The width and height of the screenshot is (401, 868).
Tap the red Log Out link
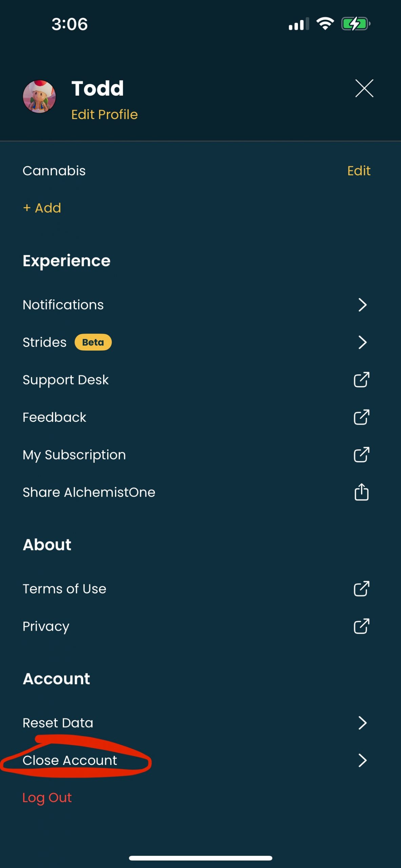tap(47, 798)
